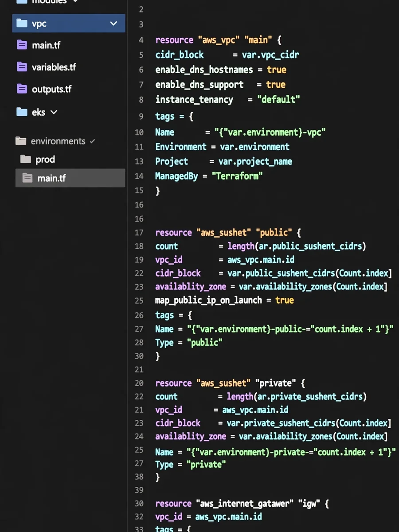Viewport: 399px width, 532px height.
Task: Click true on the enable_dns_support line
Action: [276, 84]
